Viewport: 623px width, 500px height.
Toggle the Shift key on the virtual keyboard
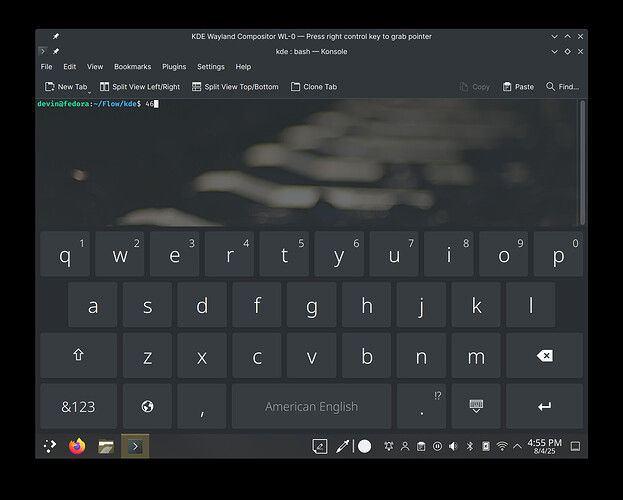(78, 356)
